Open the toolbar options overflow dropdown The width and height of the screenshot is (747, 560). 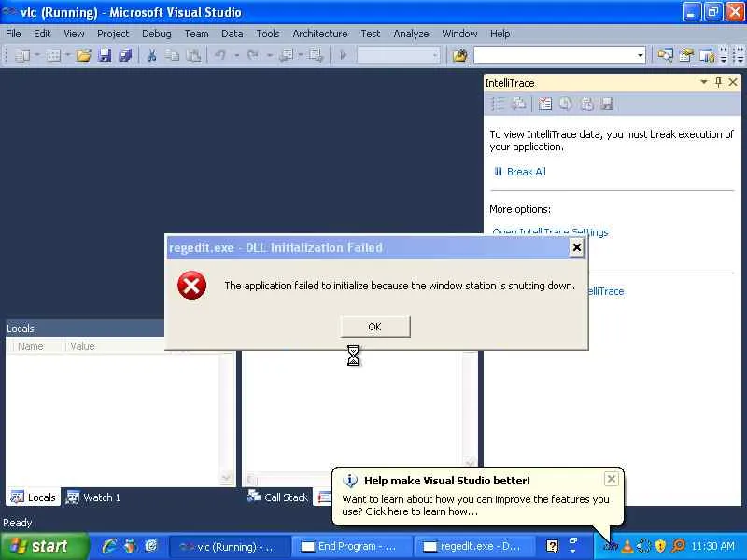724,56
